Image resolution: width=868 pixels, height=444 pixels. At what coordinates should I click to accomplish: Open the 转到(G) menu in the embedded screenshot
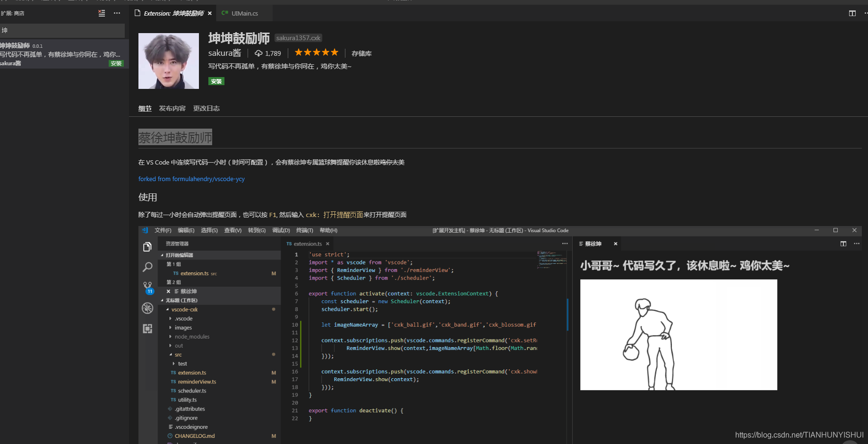257,230
